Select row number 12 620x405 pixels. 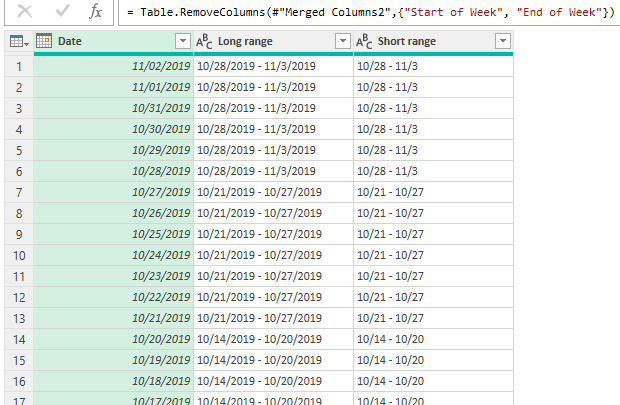pos(19,297)
